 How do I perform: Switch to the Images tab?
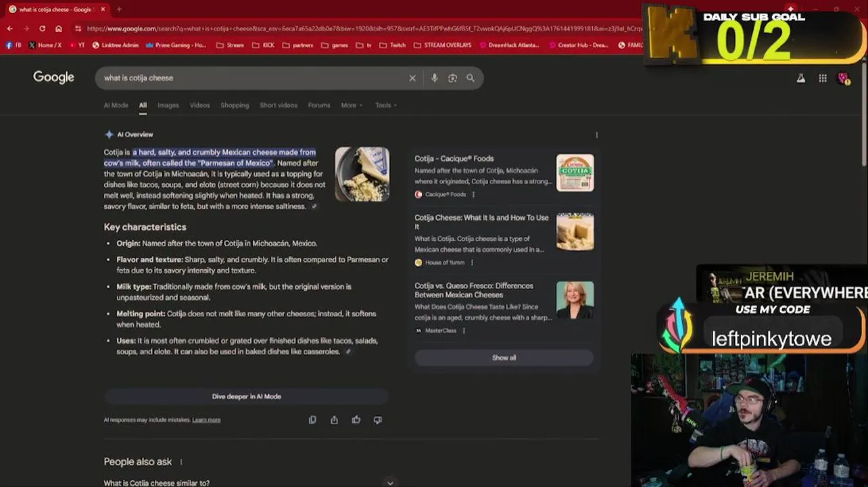[x=168, y=106]
